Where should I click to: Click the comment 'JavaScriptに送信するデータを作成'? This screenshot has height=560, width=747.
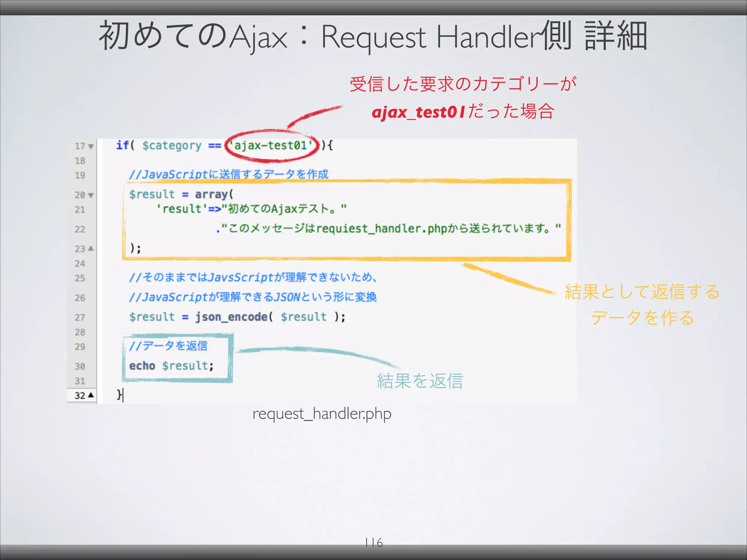229,174
